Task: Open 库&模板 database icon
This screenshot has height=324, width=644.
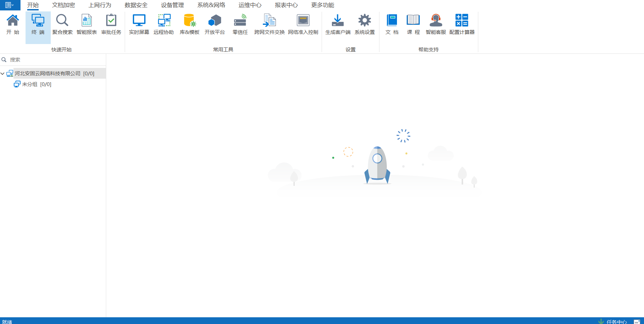Action: (190, 21)
